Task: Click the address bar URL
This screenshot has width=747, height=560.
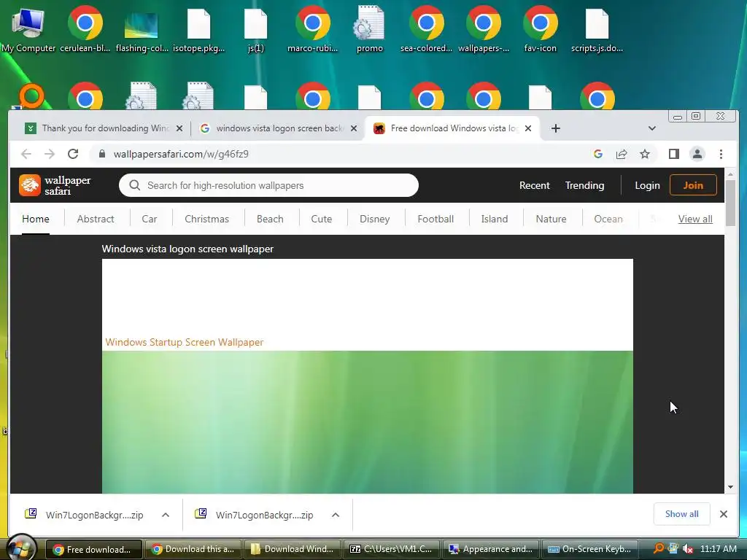Action: 181,154
